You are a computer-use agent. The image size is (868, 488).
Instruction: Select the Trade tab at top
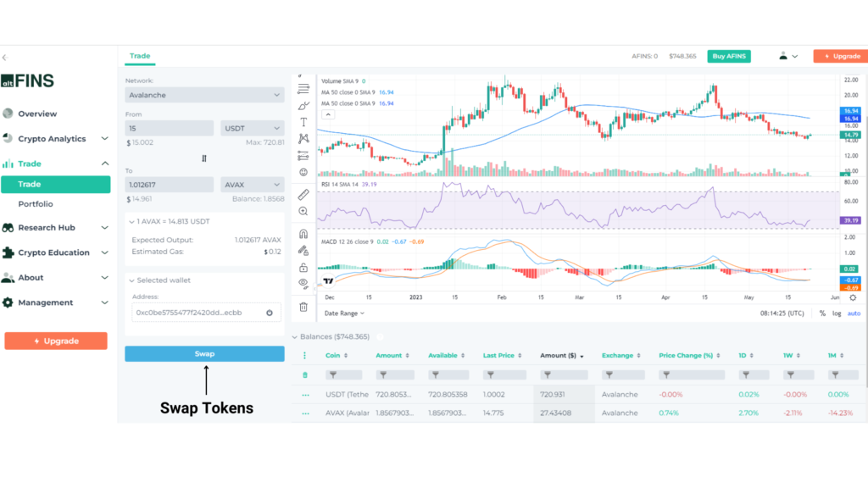coord(140,56)
